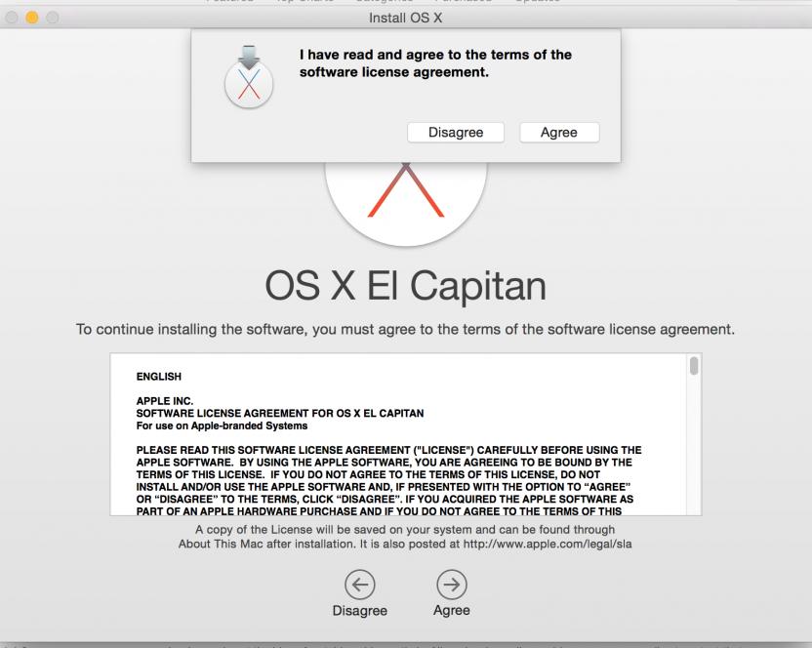Click 'PLEASE READ THIS SOFTWARE LICENSE AGREEMENT' paragraph
The width and height of the screenshot is (812, 648).
point(388,481)
